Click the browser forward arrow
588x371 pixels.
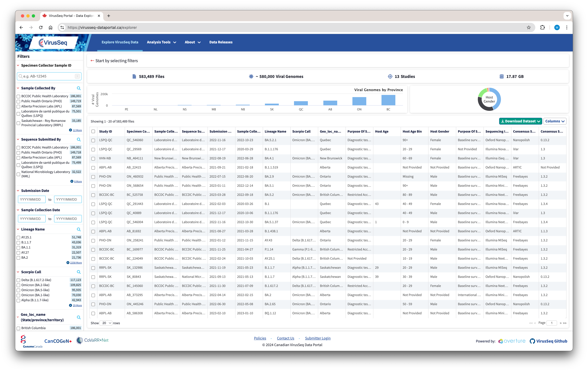click(31, 28)
